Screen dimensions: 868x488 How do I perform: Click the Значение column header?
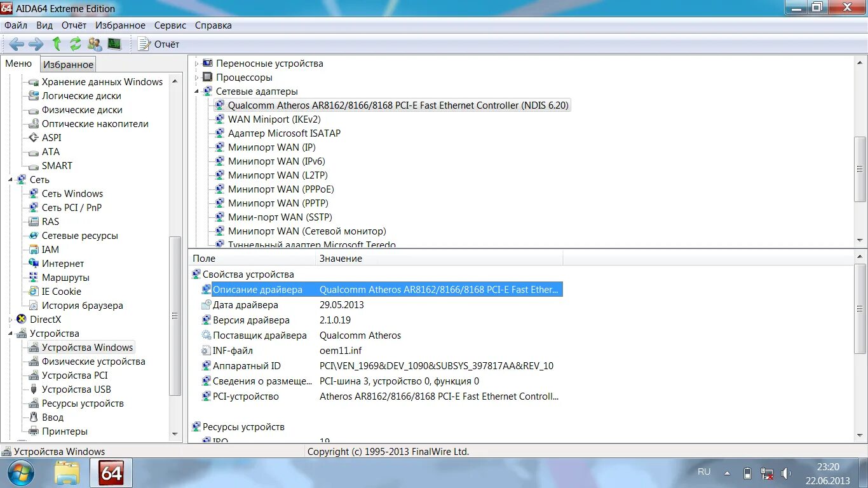coord(439,259)
